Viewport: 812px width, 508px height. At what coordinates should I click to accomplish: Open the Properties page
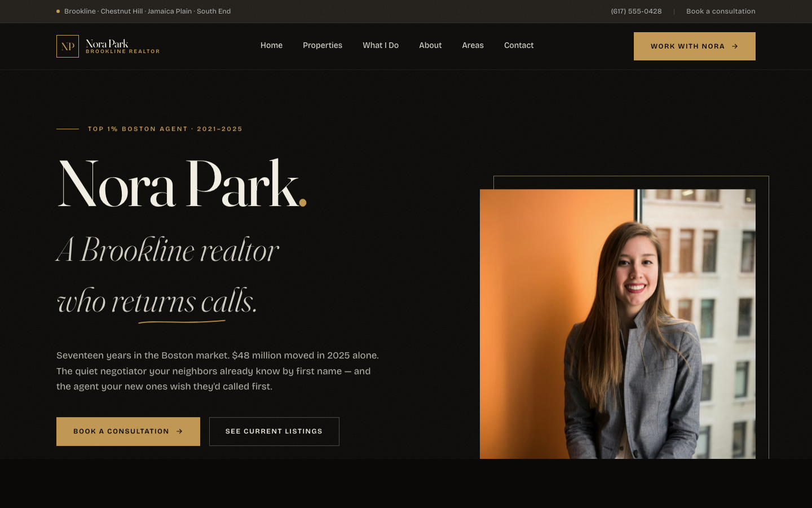323,45
